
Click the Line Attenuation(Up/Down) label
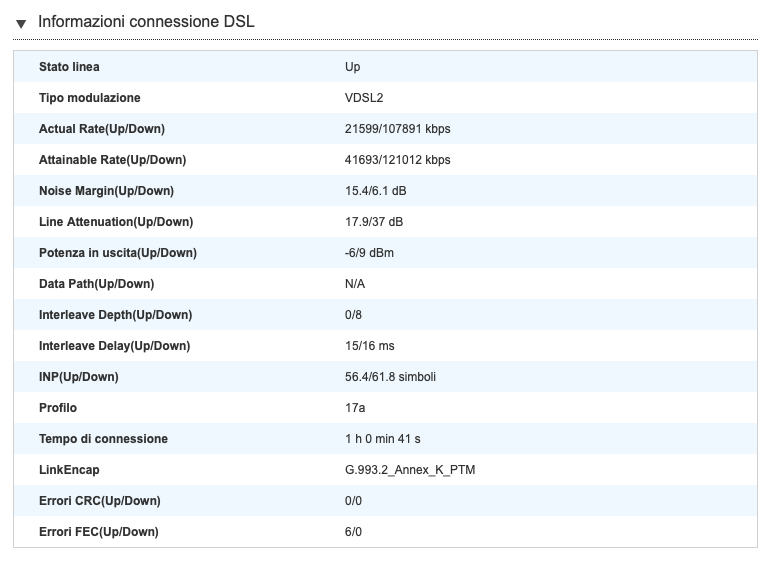click(116, 222)
